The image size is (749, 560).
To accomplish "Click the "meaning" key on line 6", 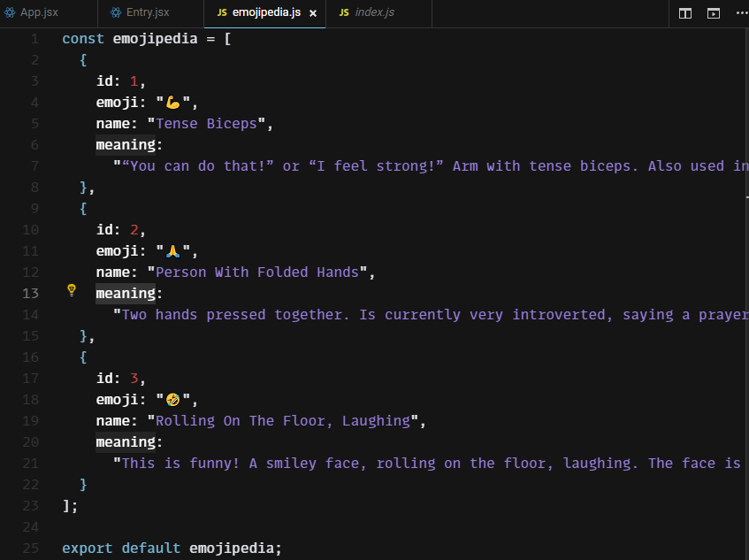I will pos(126,145).
